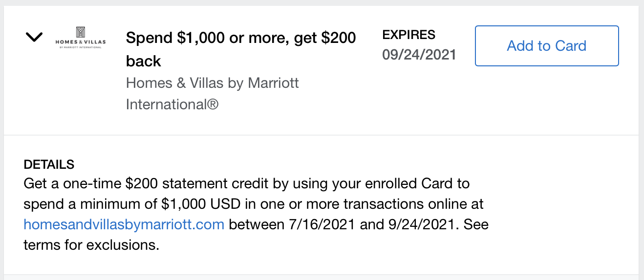Image resolution: width=644 pixels, height=280 pixels.
Task: Open the homesandvillasbymarriott.com link
Action: [124, 225]
